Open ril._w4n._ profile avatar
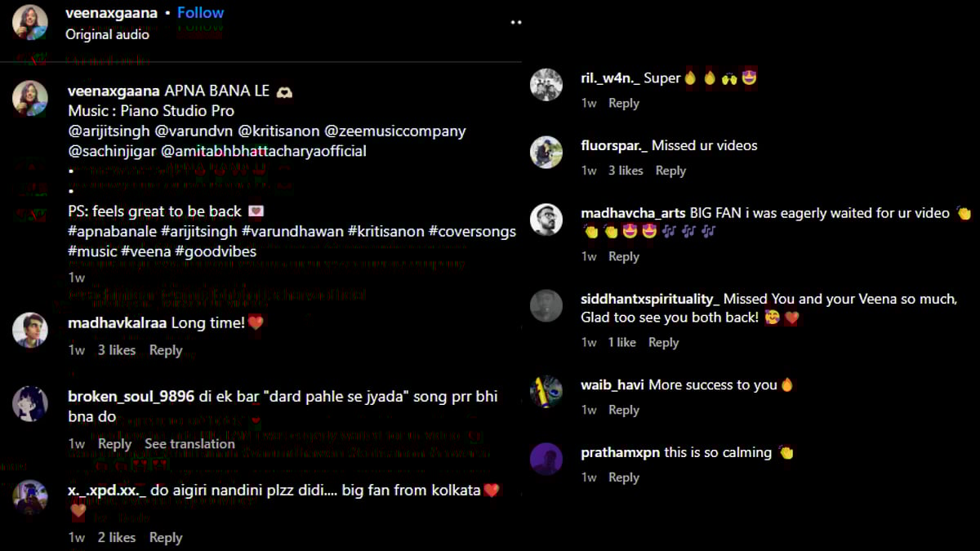 point(546,85)
